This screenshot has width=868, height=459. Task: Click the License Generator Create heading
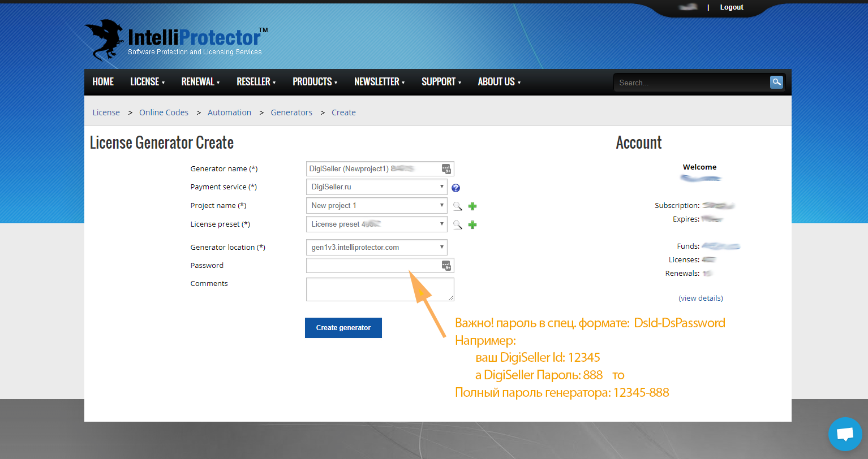coord(162,142)
